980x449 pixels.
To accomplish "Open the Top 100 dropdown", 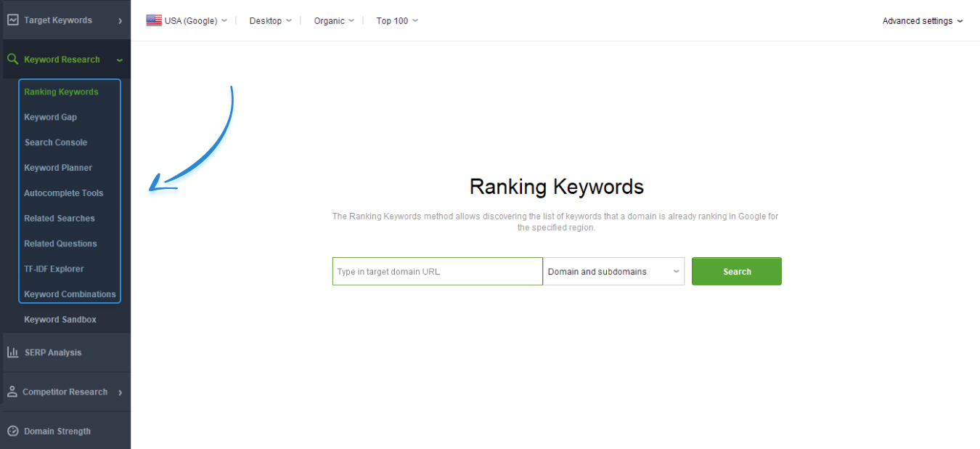I will click(396, 21).
